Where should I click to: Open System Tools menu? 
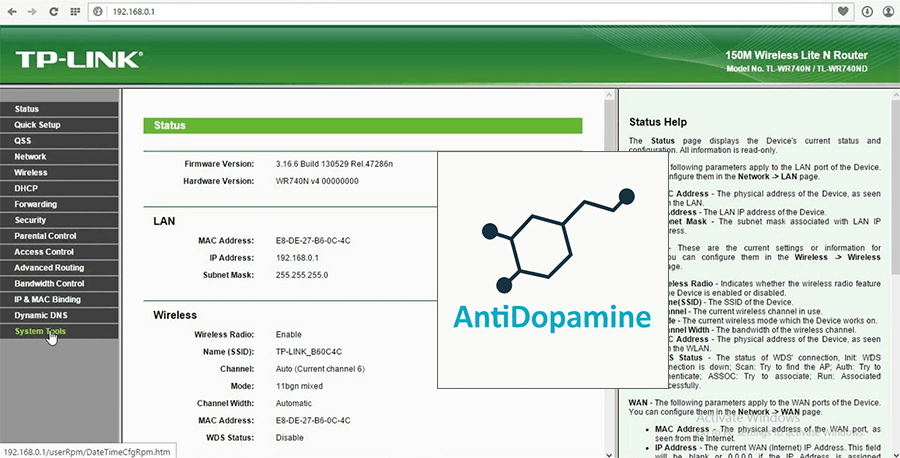(59, 331)
